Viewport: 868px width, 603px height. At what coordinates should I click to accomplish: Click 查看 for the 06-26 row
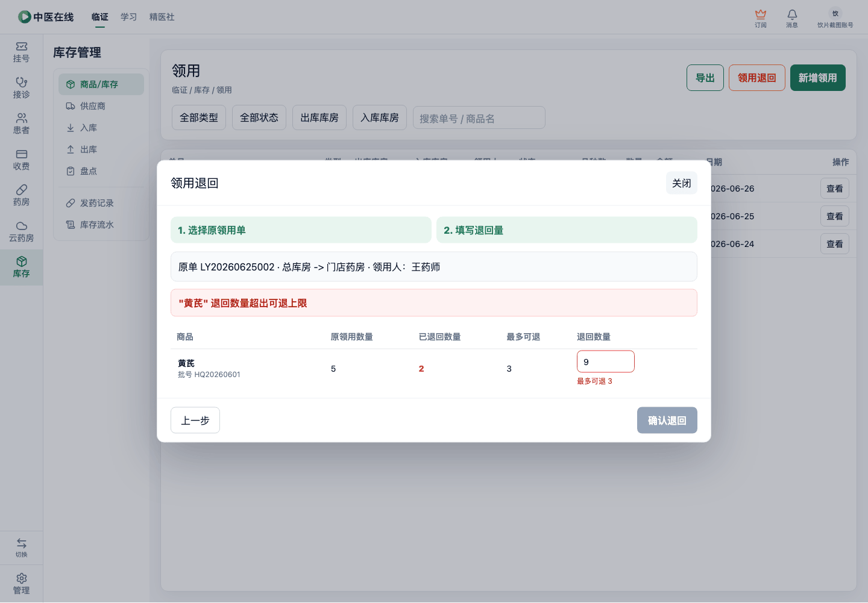click(835, 189)
